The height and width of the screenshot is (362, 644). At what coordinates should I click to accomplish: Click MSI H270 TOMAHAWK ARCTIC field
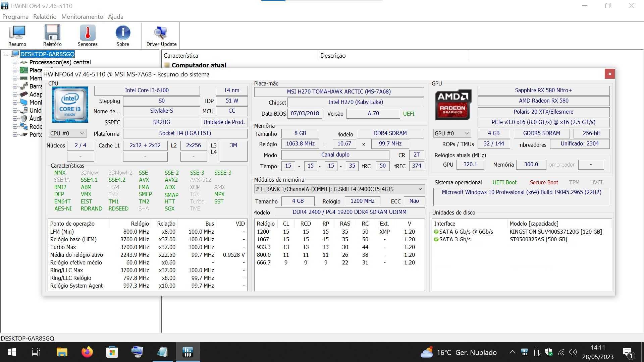pyautogui.click(x=339, y=92)
